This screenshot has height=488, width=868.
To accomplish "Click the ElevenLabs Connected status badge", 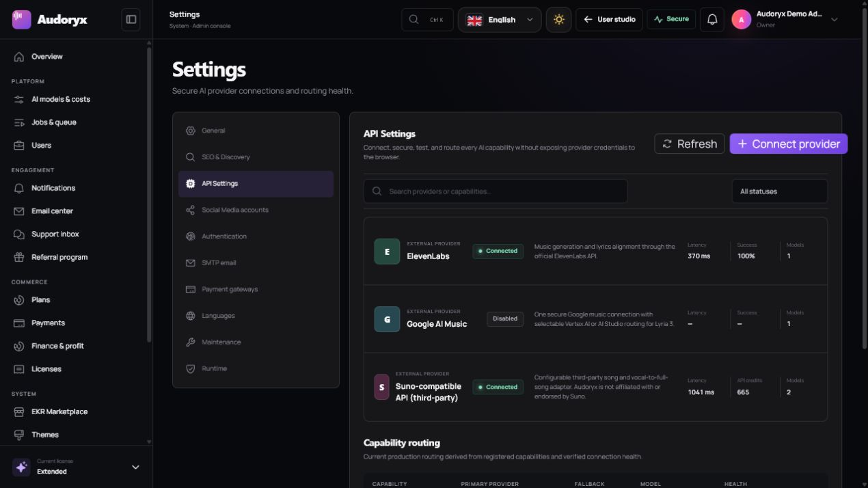I will pyautogui.click(x=498, y=251).
